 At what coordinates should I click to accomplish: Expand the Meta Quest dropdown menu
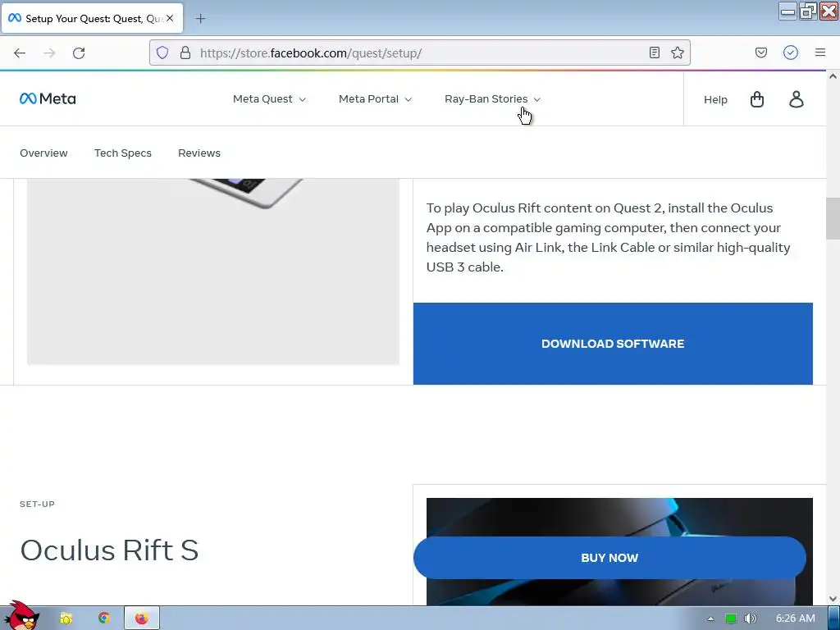269,99
